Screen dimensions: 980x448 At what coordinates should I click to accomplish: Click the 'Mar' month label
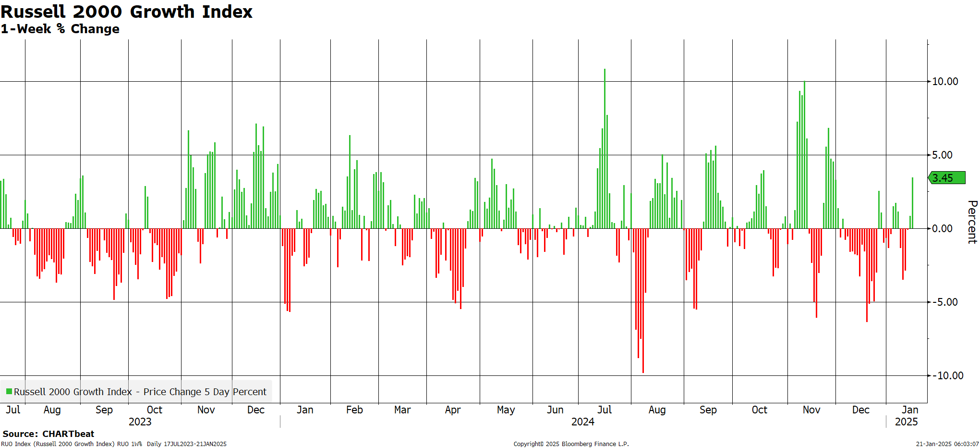(402, 410)
